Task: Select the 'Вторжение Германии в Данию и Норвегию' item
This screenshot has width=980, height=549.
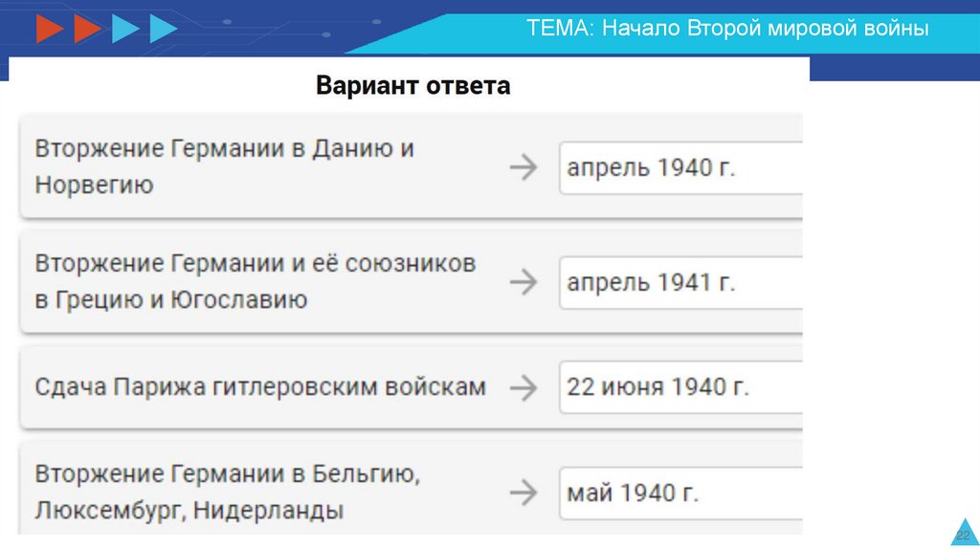Action: point(225,166)
